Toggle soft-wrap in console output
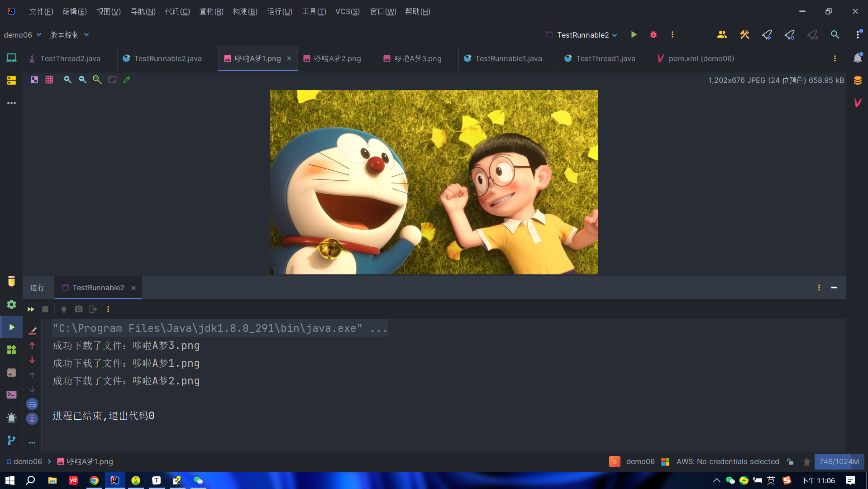868x489 pixels. (32, 404)
